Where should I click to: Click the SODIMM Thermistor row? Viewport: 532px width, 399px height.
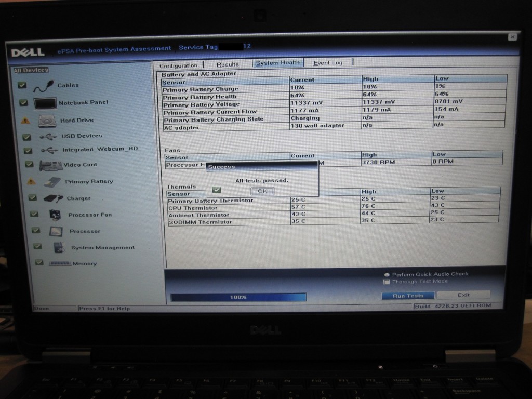coord(333,221)
